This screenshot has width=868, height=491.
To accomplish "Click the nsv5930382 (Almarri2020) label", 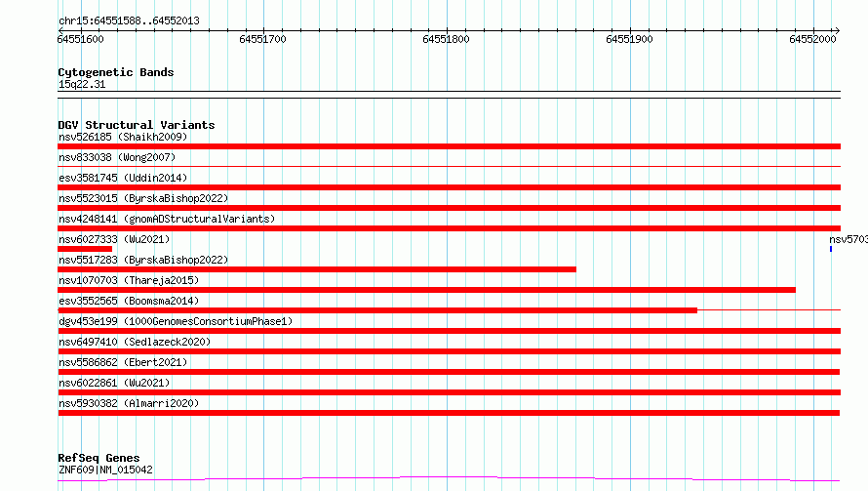I will pos(129,403).
